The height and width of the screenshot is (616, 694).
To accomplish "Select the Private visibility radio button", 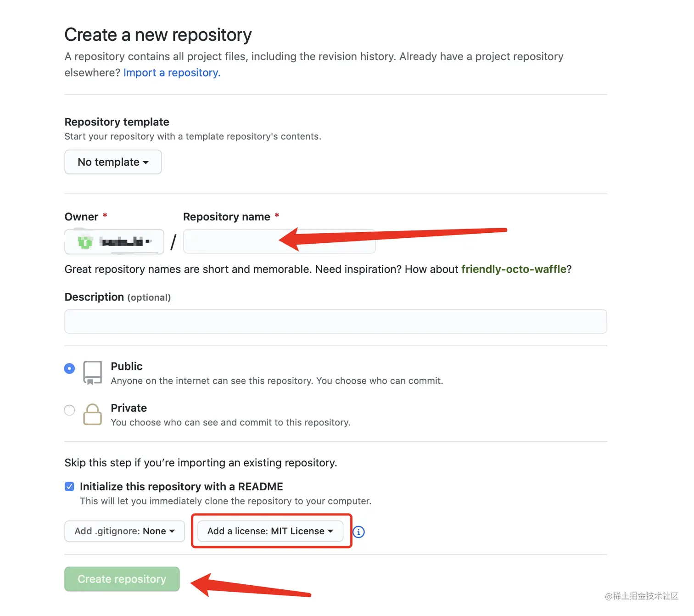I will [69, 410].
